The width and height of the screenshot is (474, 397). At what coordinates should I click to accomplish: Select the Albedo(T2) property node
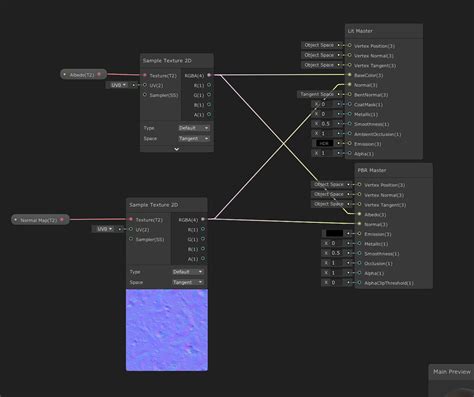[84, 74]
